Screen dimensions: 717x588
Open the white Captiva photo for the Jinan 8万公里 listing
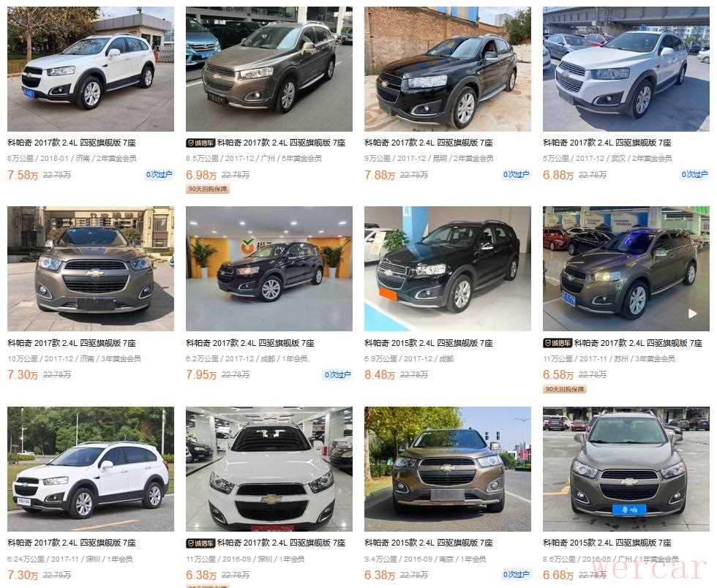coord(91,69)
